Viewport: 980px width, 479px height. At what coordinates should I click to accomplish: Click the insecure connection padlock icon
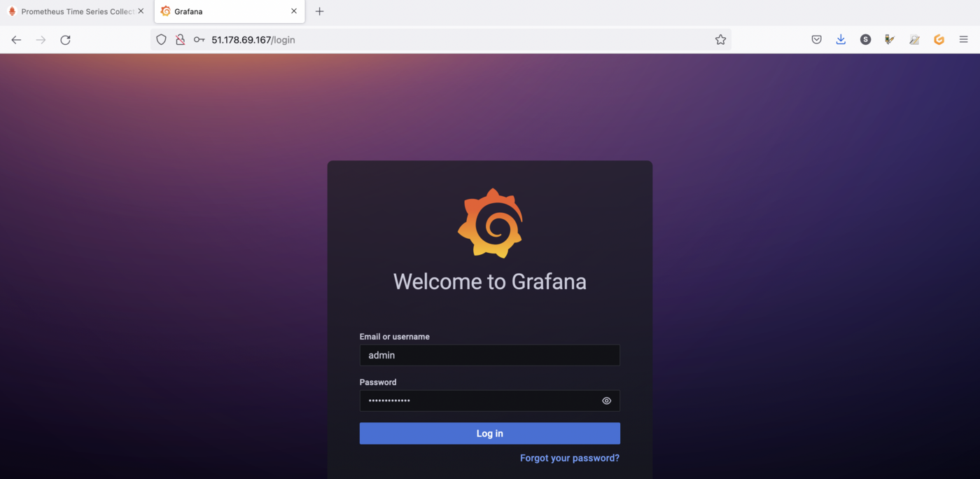(x=180, y=39)
